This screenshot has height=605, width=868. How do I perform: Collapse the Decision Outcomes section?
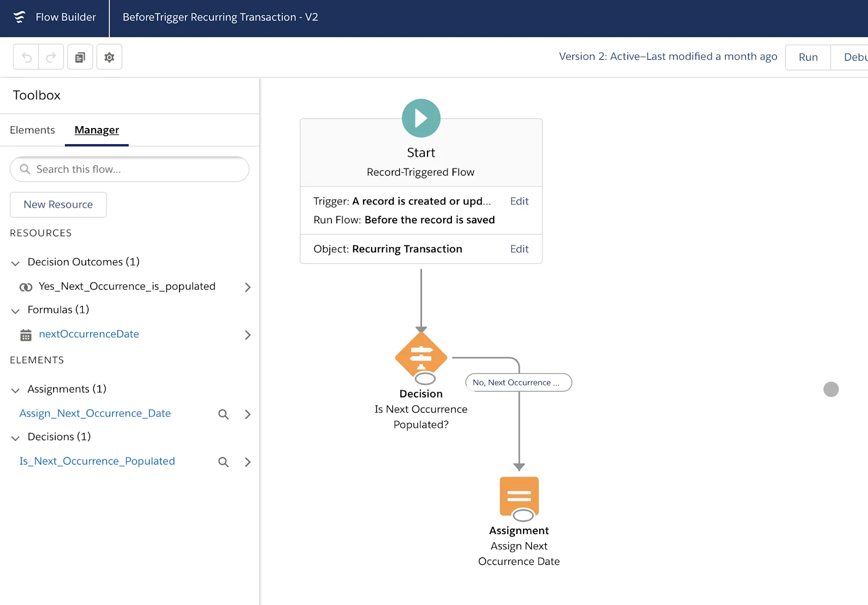coord(16,263)
